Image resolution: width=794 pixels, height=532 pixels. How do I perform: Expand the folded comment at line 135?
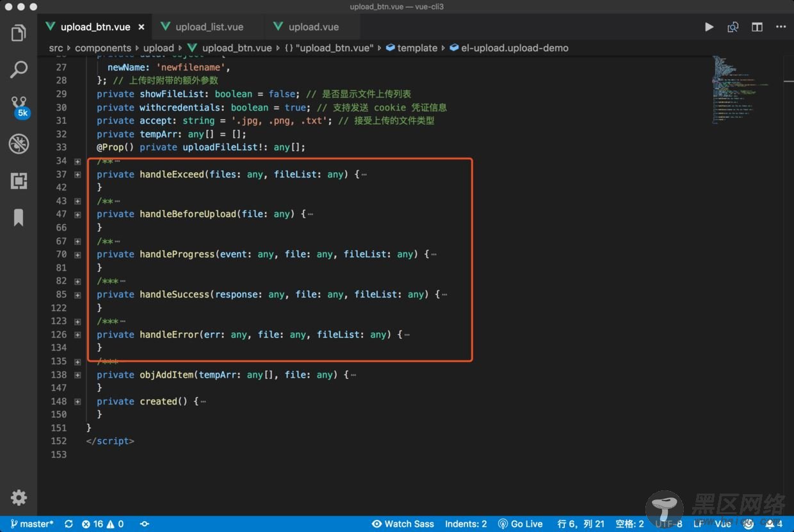[x=77, y=362]
